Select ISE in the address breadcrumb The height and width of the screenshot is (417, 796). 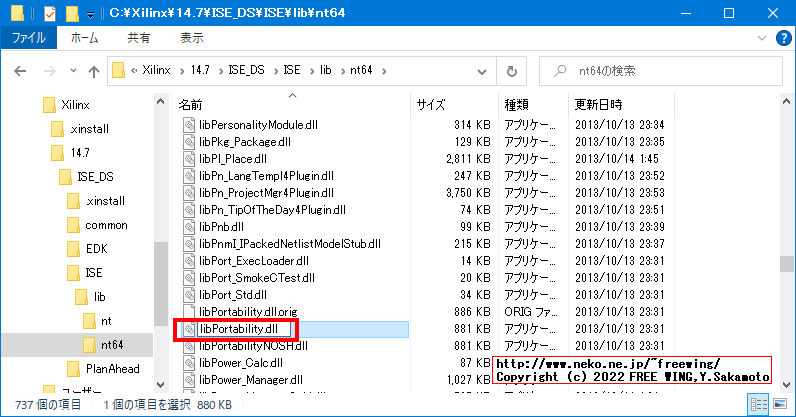tap(292, 70)
